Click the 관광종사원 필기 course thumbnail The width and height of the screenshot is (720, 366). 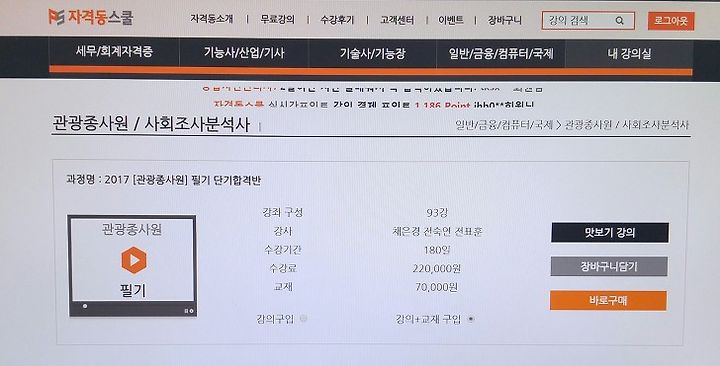pyautogui.click(x=132, y=265)
